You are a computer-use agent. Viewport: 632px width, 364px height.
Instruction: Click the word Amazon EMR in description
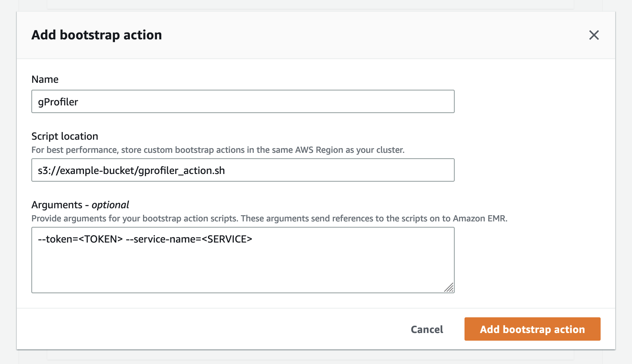click(x=479, y=218)
